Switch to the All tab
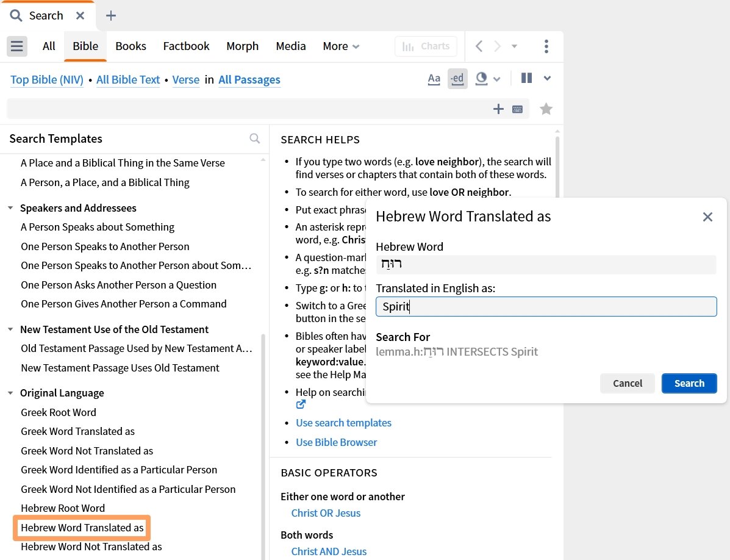This screenshot has height=560, width=730. 49,46
